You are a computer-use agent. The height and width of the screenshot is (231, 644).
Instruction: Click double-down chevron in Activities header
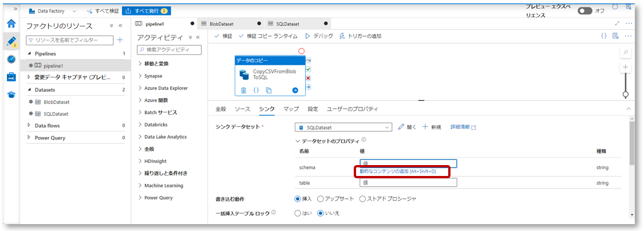tap(189, 37)
